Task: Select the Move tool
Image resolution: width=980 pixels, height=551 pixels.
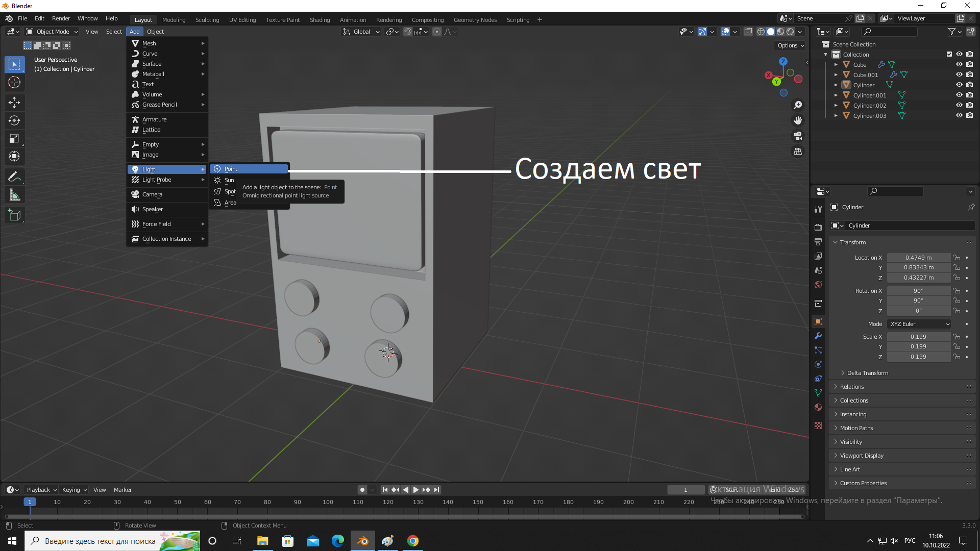Action: click(14, 103)
